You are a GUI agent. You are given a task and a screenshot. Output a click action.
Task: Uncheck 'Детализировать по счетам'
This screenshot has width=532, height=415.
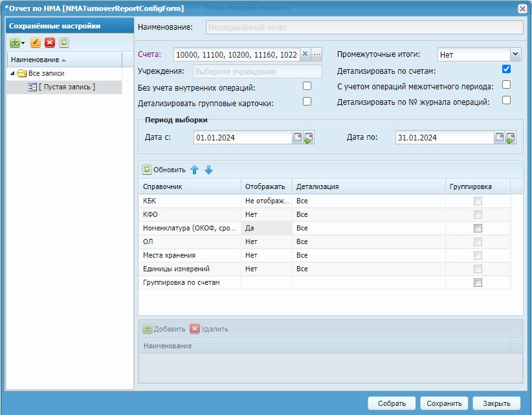(x=506, y=69)
